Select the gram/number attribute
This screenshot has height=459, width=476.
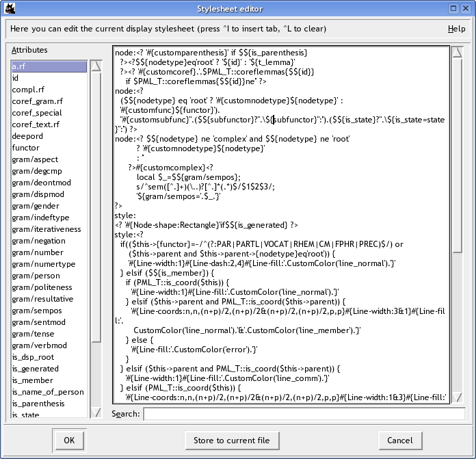click(49, 252)
